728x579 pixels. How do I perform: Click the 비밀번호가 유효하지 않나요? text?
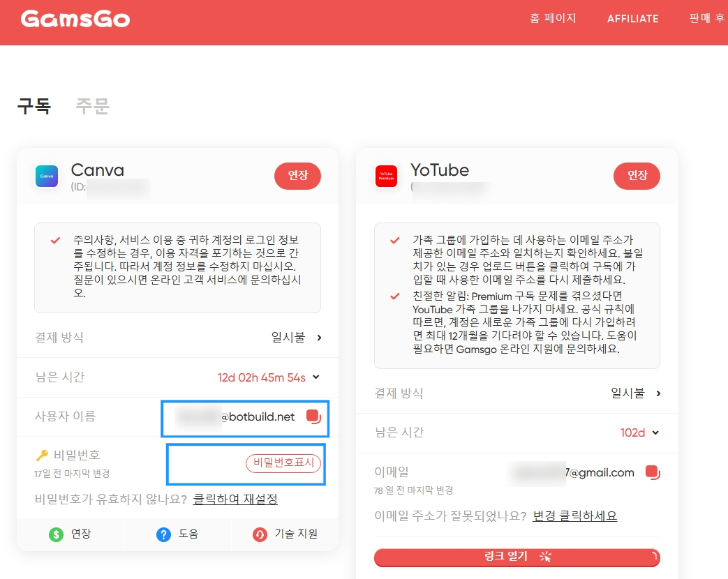[110, 499]
